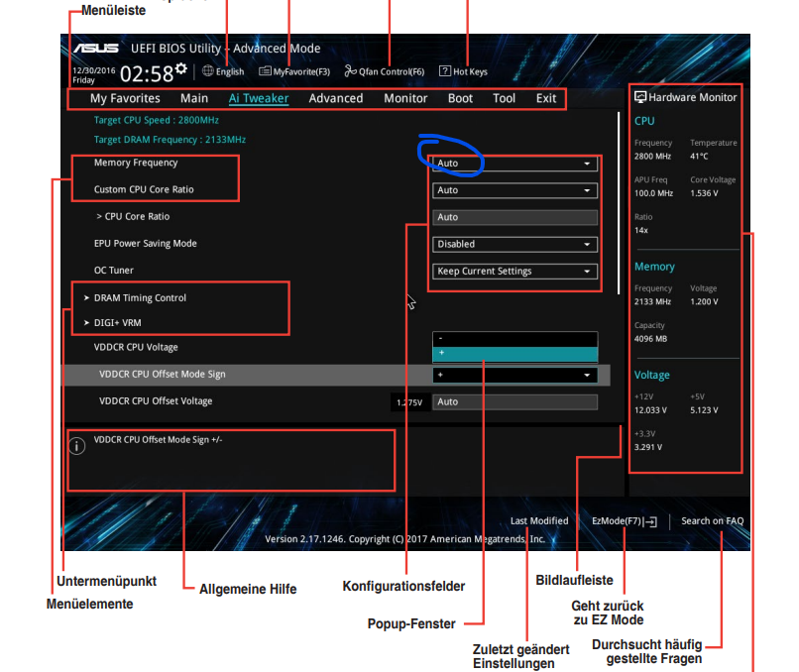Select the Ai Tweaker tab
799x672 pixels.
pos(259,98)
